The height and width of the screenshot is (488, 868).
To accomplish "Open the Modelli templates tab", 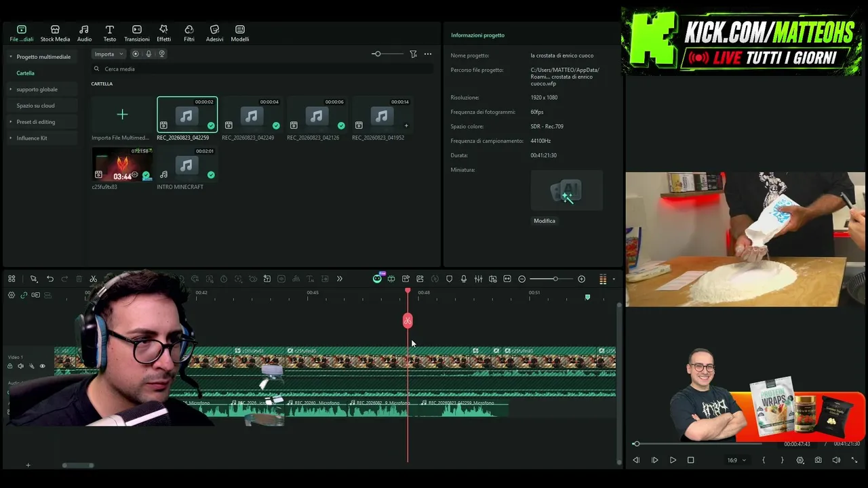I will 240,33.
